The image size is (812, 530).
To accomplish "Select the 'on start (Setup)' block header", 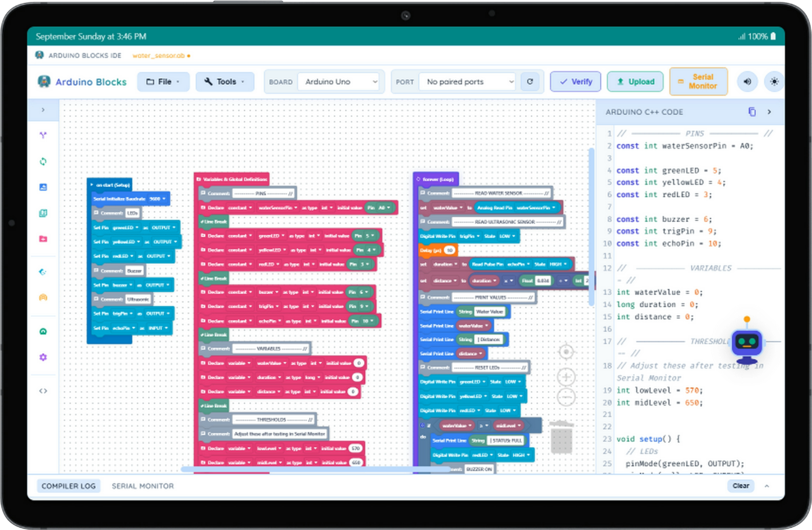I will click(110, 185).
